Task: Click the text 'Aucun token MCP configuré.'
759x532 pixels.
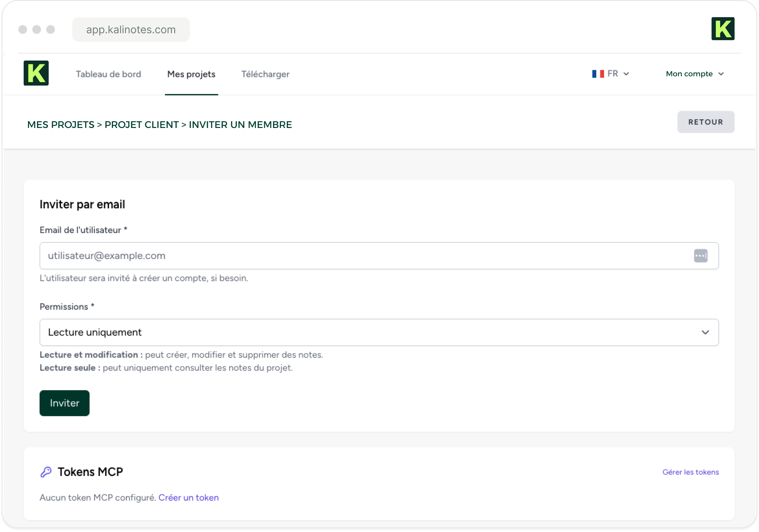Action: pos(98,497)
